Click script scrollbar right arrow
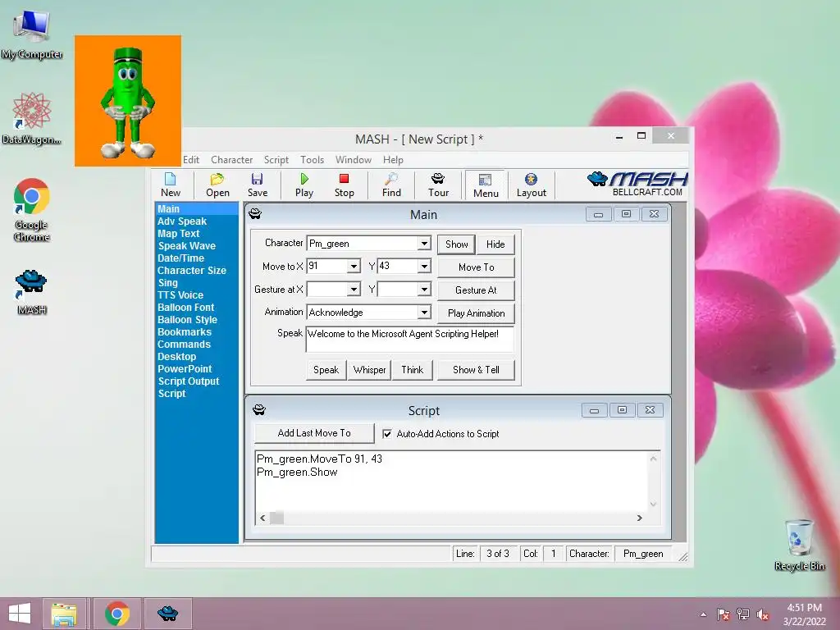The image size is (840, 630). click(639, 518)
